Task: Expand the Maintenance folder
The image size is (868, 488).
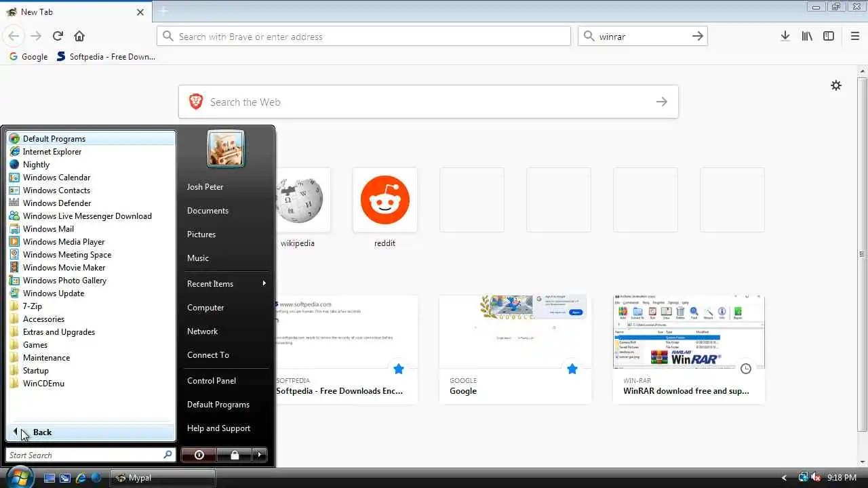Action: 91,358
